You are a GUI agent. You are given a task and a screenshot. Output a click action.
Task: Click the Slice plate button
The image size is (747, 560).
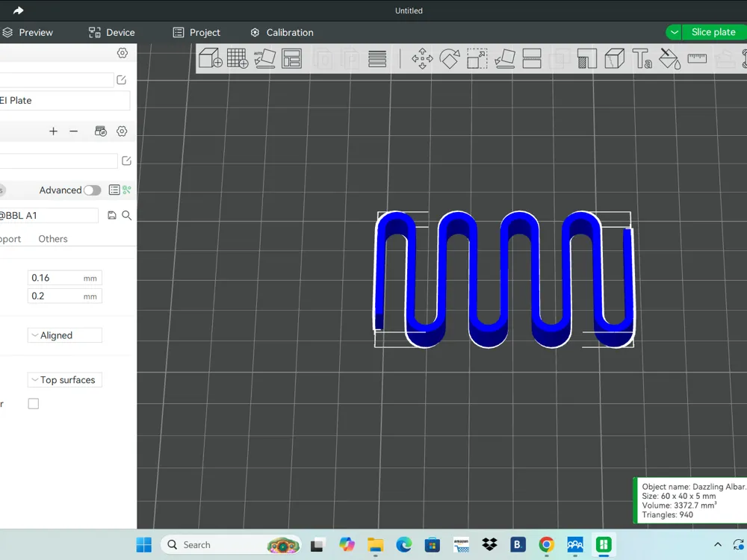coord(713,32)
